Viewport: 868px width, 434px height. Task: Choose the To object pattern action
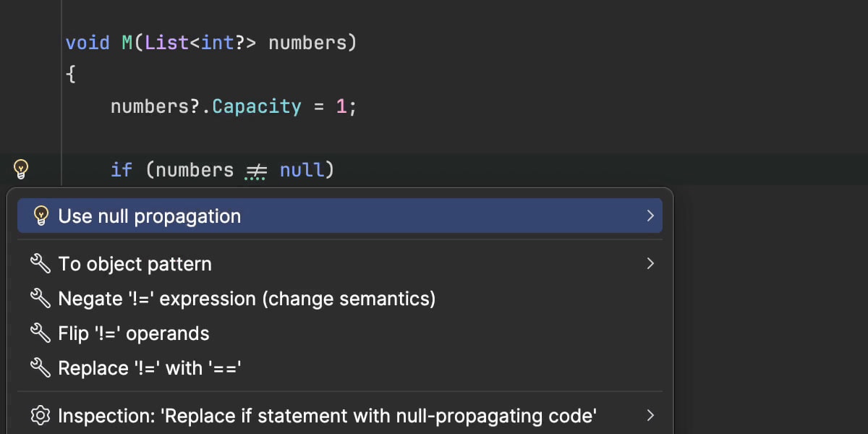[x=135, y=264]
